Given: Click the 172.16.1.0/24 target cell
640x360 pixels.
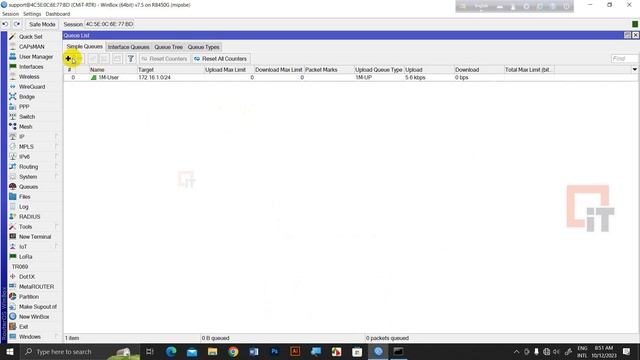Looking at the screenshot, I should coord(154,77).
